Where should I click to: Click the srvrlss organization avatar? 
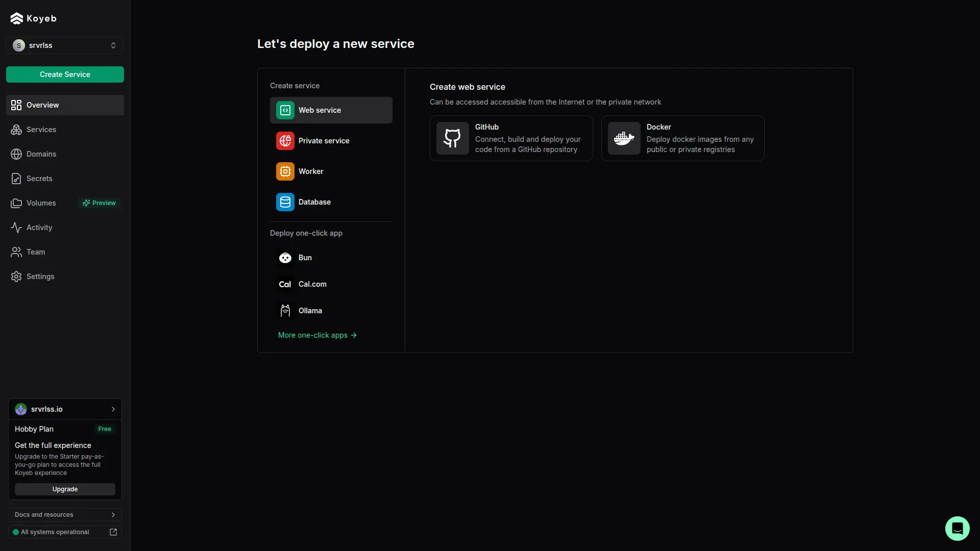tap(19, 45)
